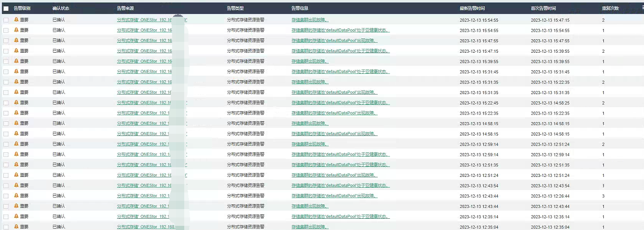Click the bell icon of the defaultDataPool 出现故障 alarm at 14:58:15
This screenshot has height=230, width=644.
coord(16,133)
